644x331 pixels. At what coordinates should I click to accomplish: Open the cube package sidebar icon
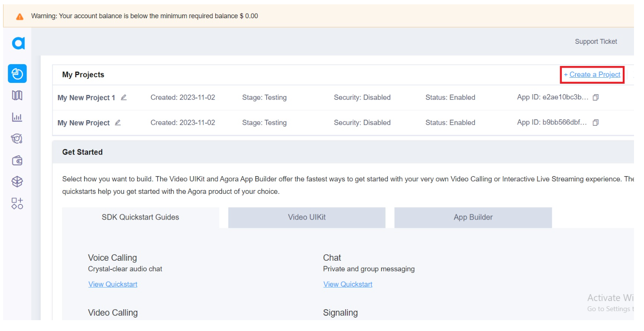17,182
